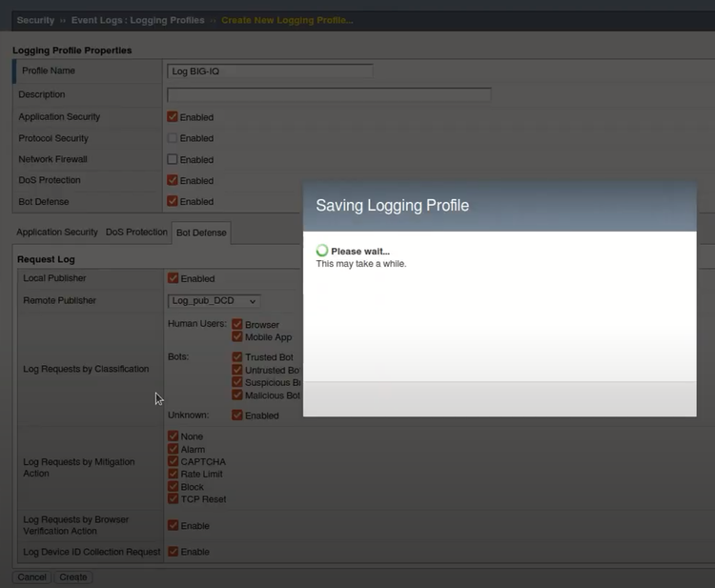Select the Bot Defense tab
This screenshot has width=715, height=588.
point(201,233)
